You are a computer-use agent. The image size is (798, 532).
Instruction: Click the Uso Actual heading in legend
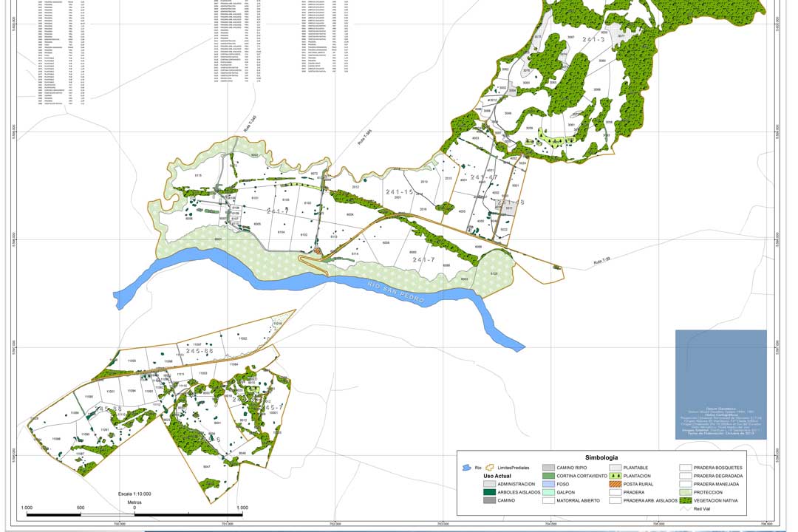point(497,476)
